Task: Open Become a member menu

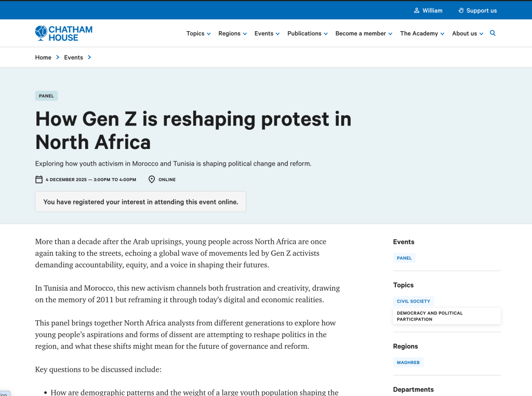Action: pos(364,34)
